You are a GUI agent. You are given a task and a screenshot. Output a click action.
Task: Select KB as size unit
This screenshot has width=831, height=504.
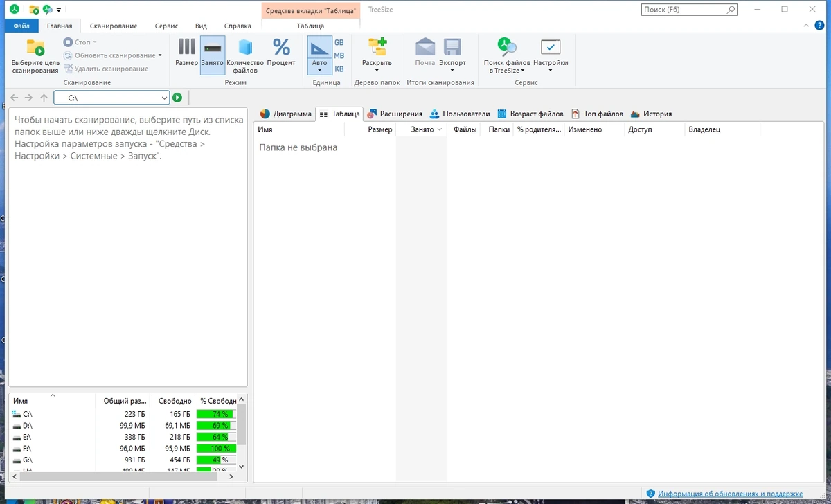click(x=339, y=69)
